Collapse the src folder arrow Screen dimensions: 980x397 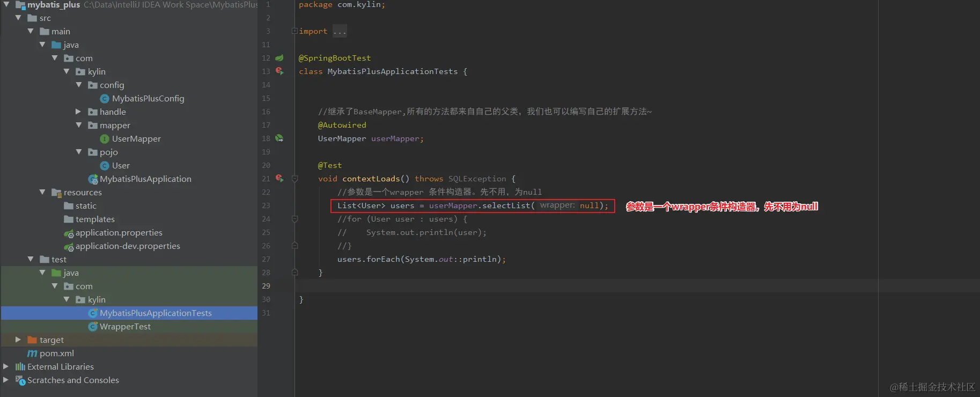[x=18, y=18]
